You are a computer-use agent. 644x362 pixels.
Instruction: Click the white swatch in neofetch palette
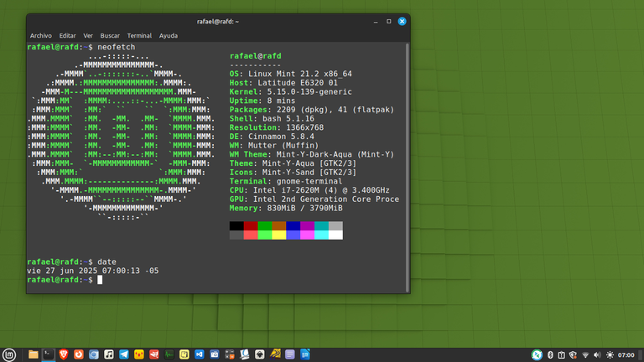tap(335, 235)
